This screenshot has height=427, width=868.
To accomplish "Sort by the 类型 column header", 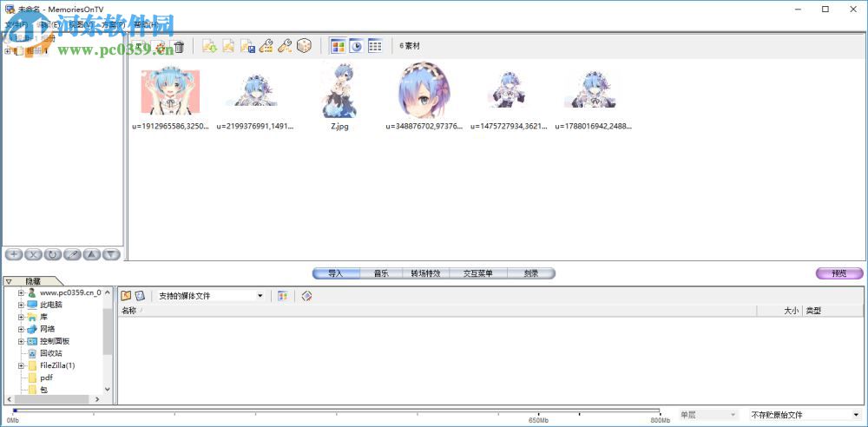I will [832, 312].
